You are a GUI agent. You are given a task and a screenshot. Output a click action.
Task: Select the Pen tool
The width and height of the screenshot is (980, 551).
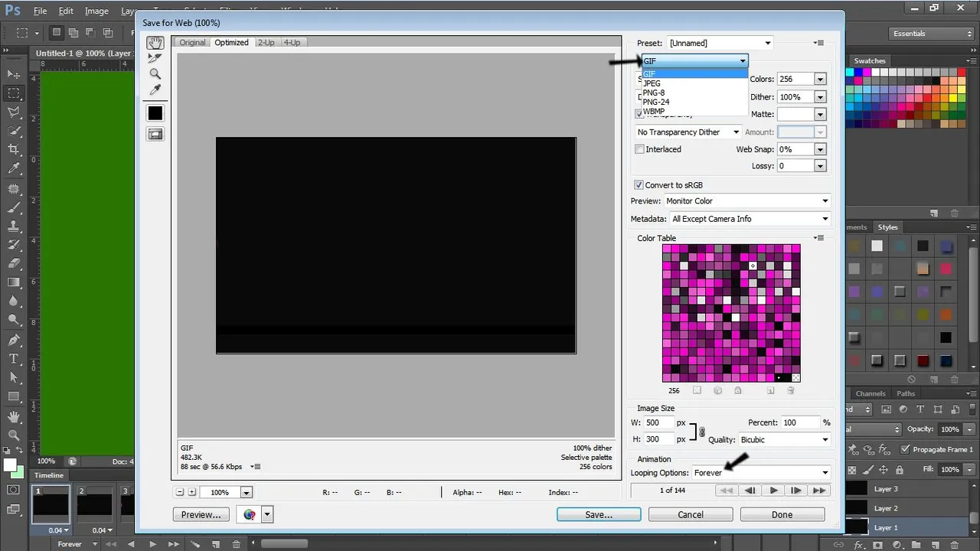[14, 340]
